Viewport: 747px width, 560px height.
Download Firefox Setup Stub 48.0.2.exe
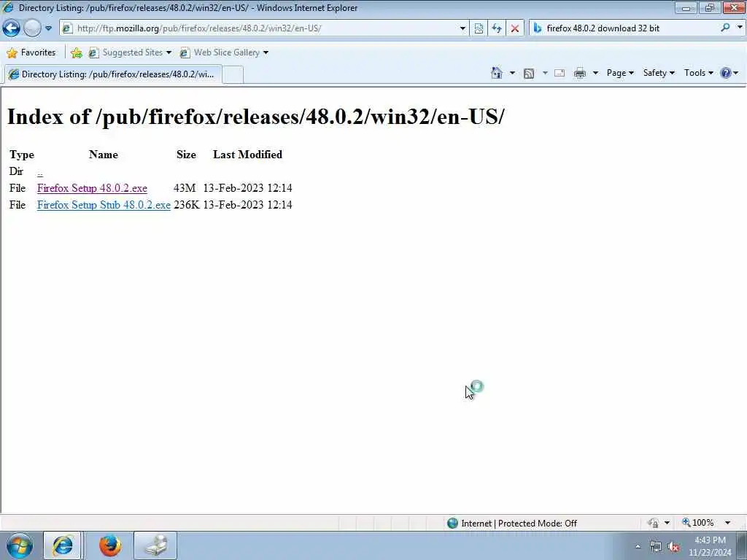click(104, 205)
